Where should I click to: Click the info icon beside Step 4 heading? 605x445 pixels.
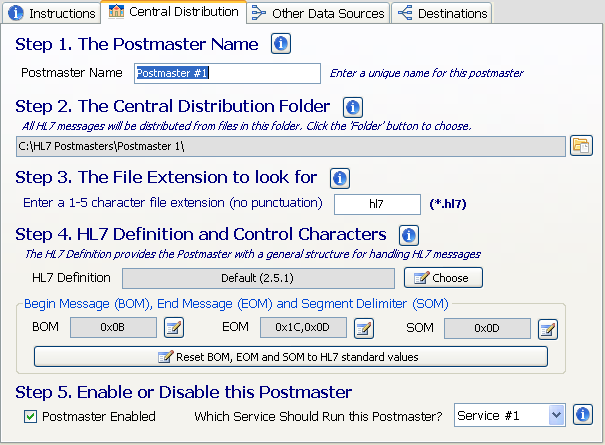pyautogui.click(x=408, y=235)
